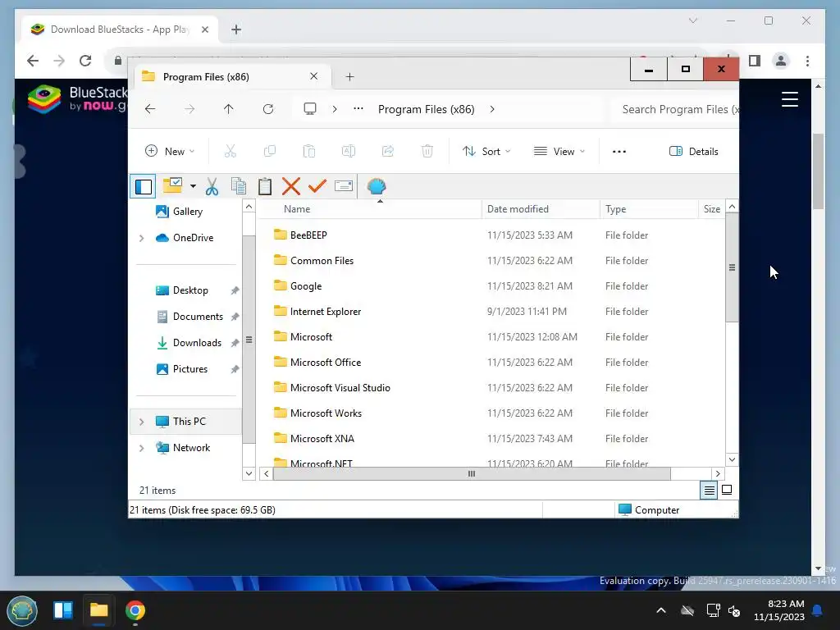Show hidden system tray icons
840x630 pixels.
(661, 610)
